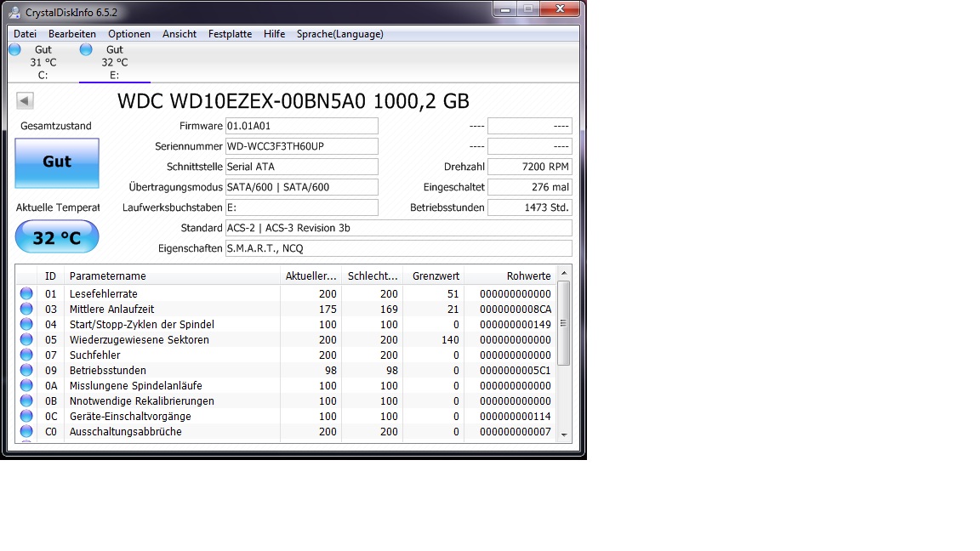The height and width of the screenshot is (551, 980).
Task: Open the Bearbeiten menu
Action: click(72, 34)
